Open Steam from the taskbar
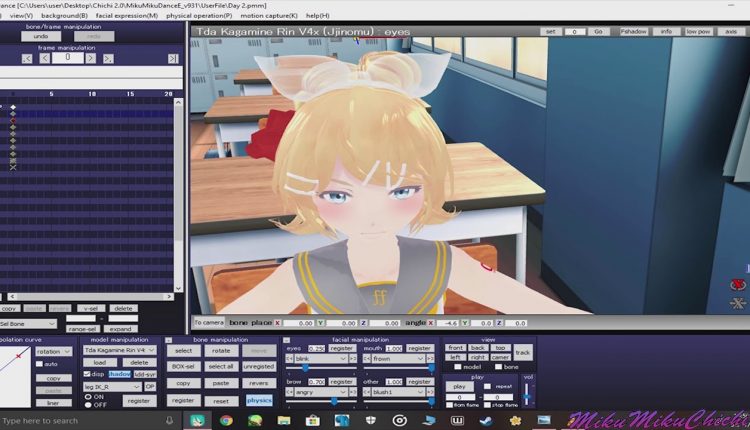The width and height of the screenshot is (750, 430). [x=486, y=420]
